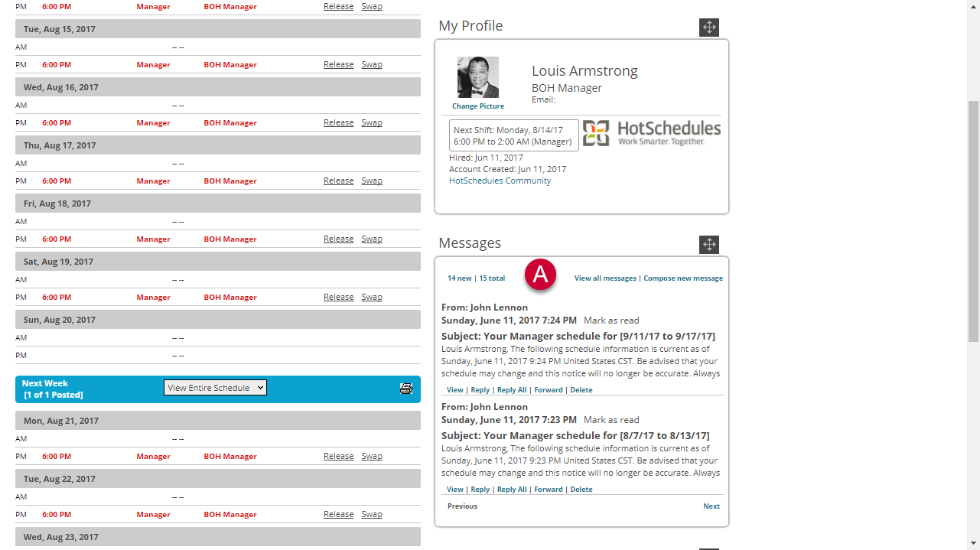Click the Change Picture link
This screenshot has width=980, height=550.
coord(478,106)
